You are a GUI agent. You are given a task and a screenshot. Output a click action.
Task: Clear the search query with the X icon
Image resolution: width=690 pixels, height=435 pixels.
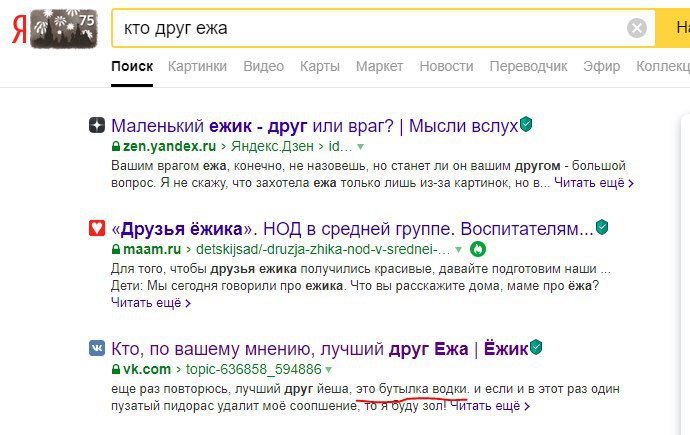click(636, 29)
